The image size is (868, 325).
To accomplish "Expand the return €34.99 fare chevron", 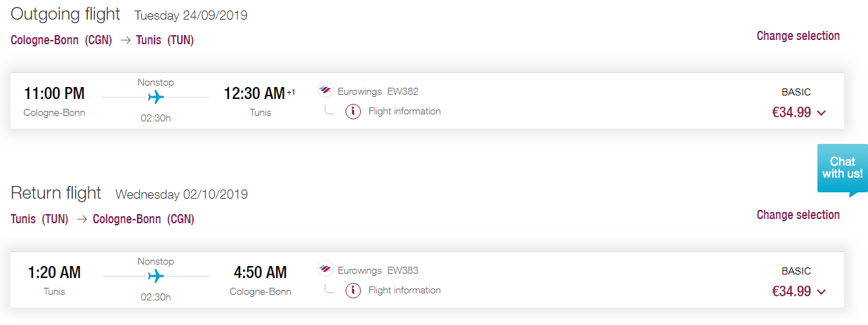I will (822, 292).
